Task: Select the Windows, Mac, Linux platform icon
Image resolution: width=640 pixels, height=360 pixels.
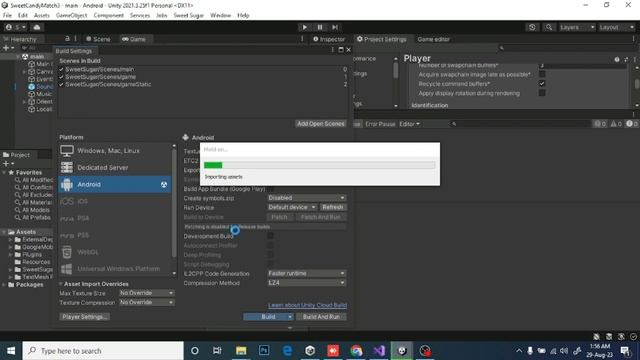Action: 67,151
